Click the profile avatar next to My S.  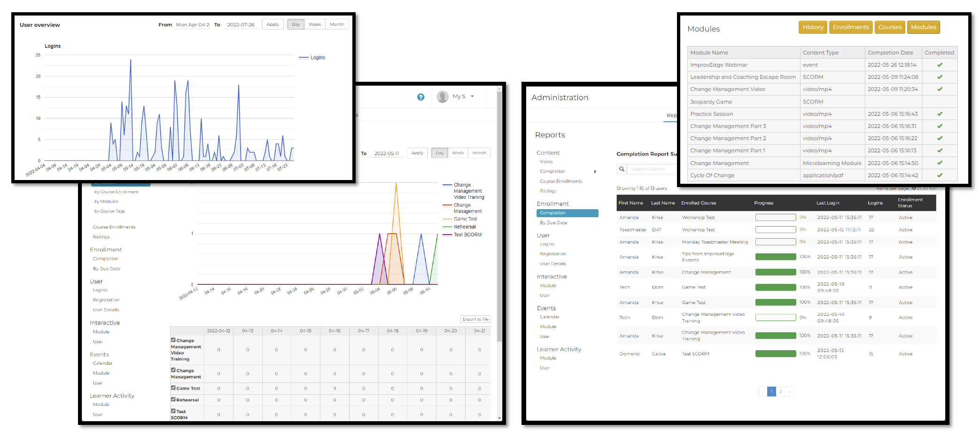(x=442, y=96)
